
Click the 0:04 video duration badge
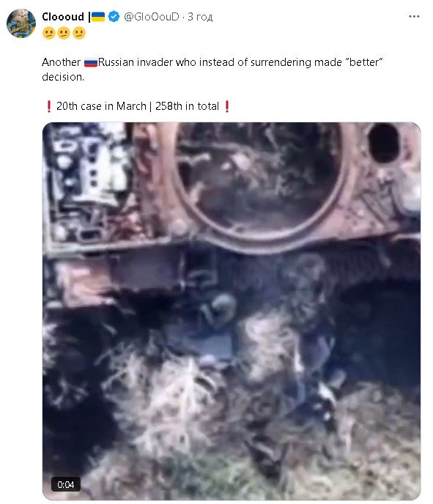[x=66, y=484]
